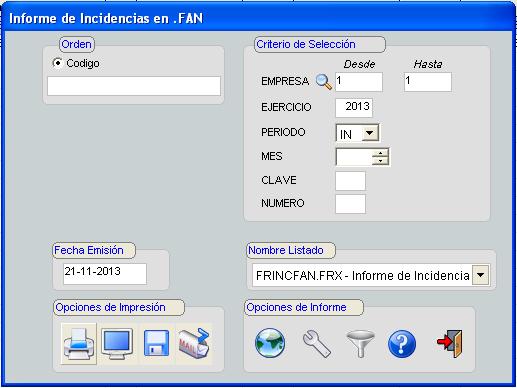517x388 pixels.
Task: Click the 'MES' label
Action: click(272, 156)
